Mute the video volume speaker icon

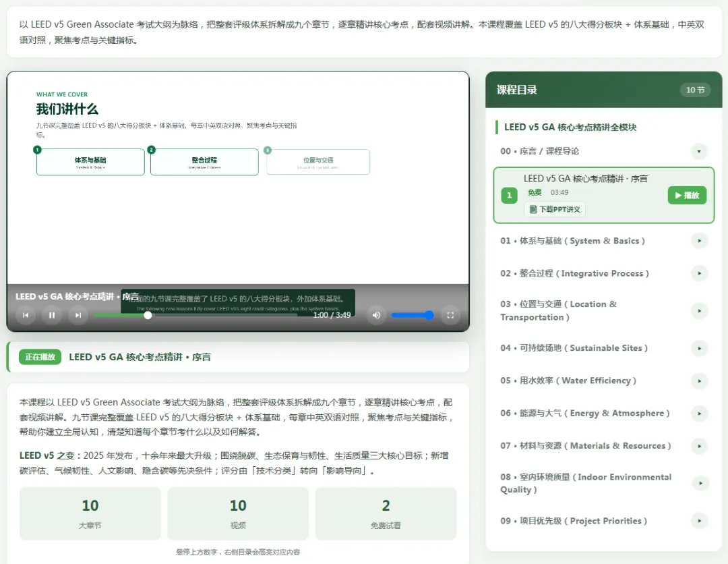pos(376,315)
